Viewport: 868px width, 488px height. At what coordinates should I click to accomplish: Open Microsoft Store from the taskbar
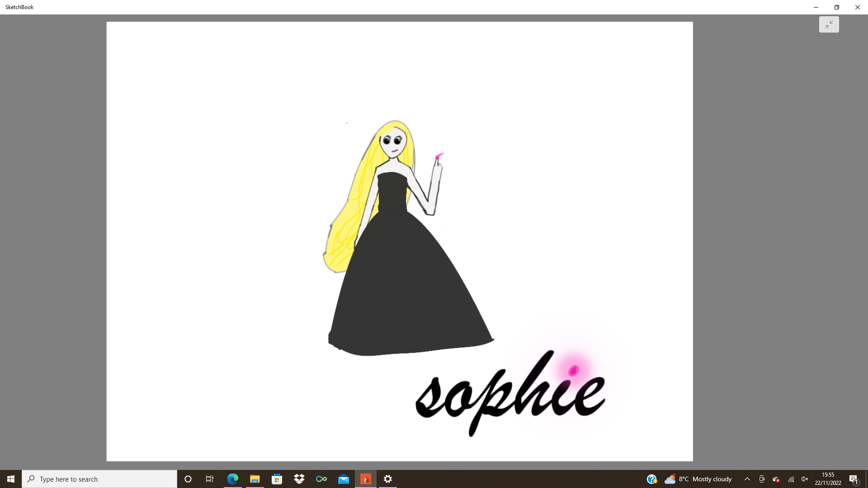(277, 479)
